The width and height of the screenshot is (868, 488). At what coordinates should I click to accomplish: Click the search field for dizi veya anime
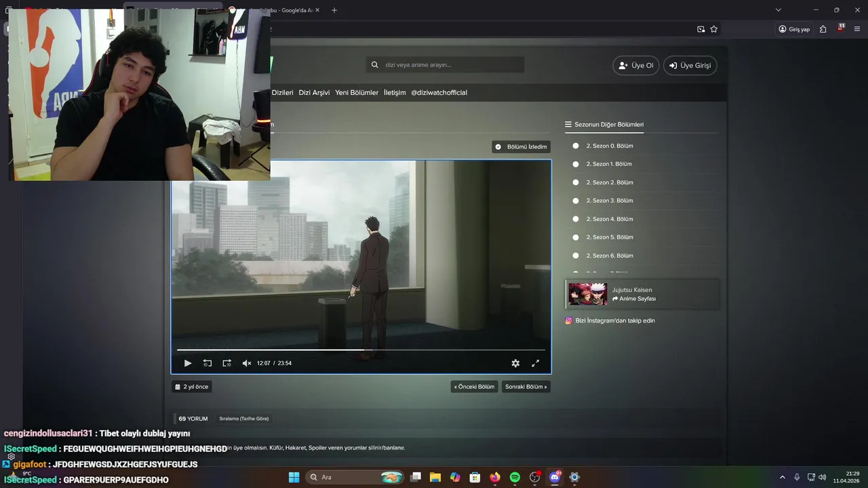coord(446,65)
